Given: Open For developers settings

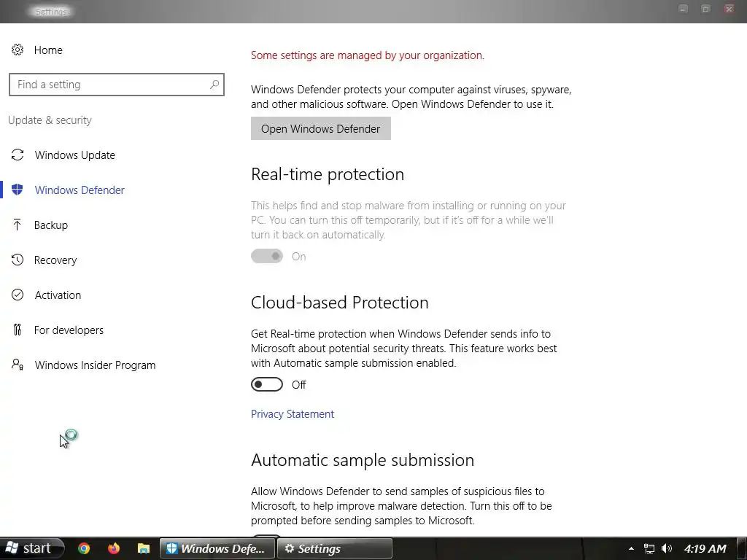Looking at the screenshot, I should [69, 330].
